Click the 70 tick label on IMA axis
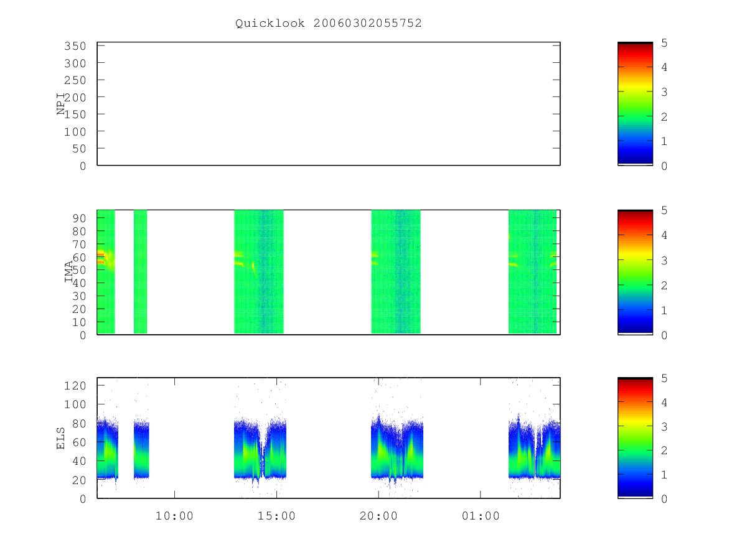 pos(78,244)
